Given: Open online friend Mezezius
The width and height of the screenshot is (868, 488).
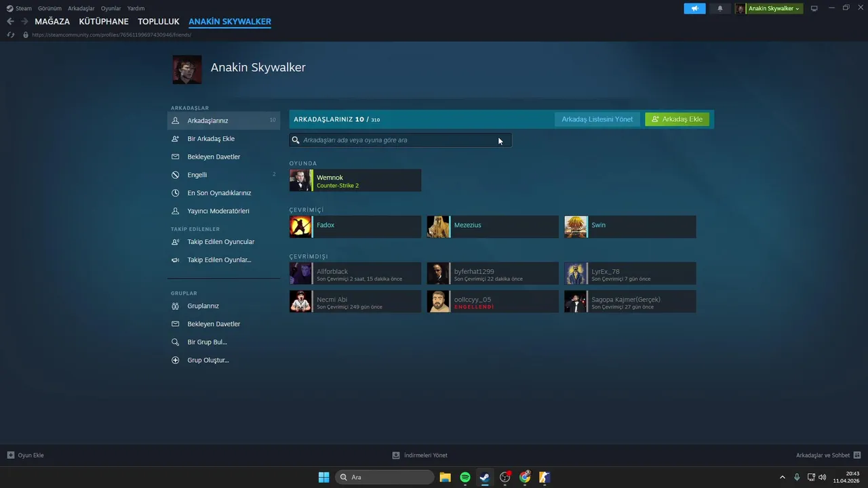Looking at the screenshot, I should (x=493, y=227).
